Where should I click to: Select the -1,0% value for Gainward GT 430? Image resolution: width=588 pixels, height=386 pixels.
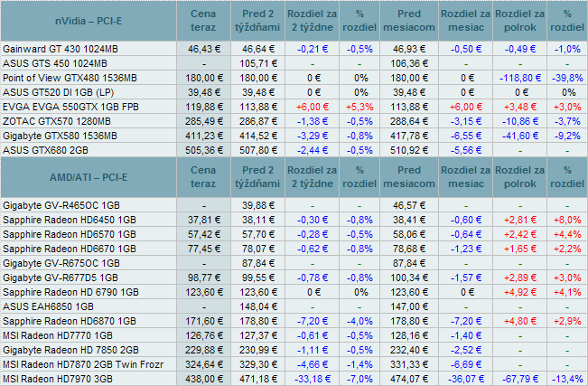[567, 49]
